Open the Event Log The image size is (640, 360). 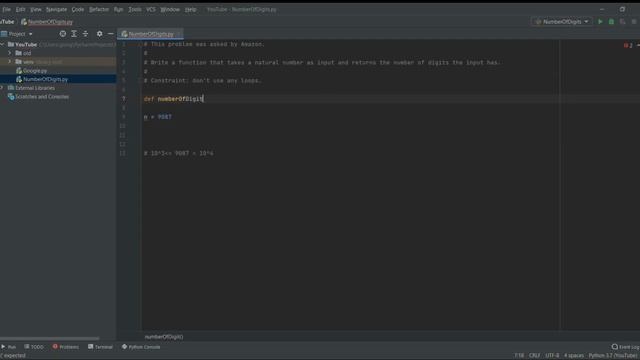[626, 347]
